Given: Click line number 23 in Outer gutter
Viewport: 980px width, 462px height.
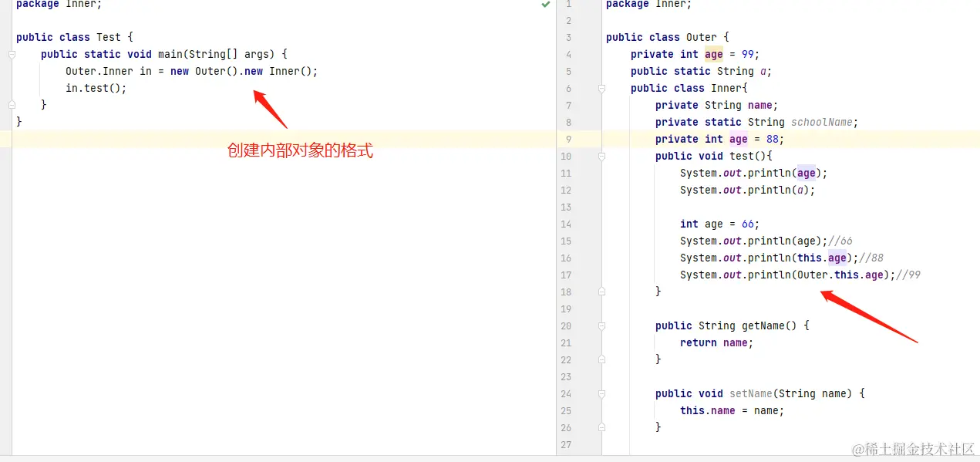Looking at the screenshot, I should tap(566, 377).
